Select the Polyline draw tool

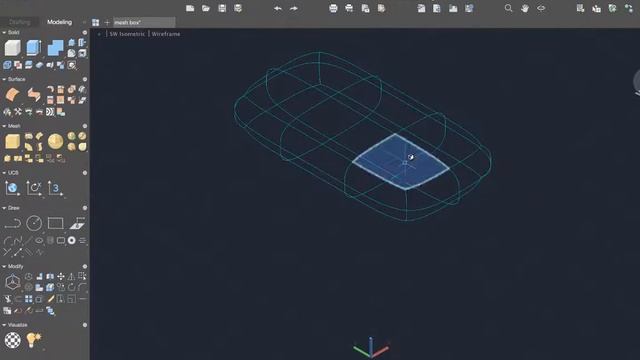[x=12, y=223]
